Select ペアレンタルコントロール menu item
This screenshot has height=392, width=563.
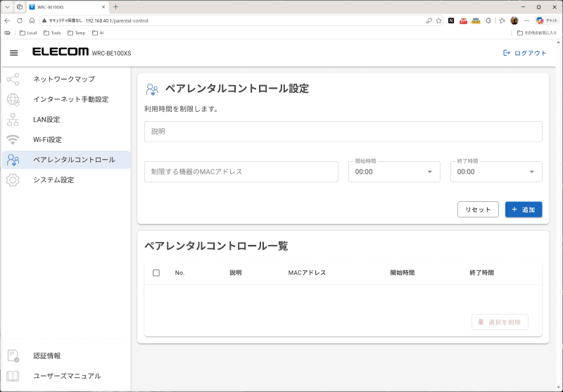(66, 160)
